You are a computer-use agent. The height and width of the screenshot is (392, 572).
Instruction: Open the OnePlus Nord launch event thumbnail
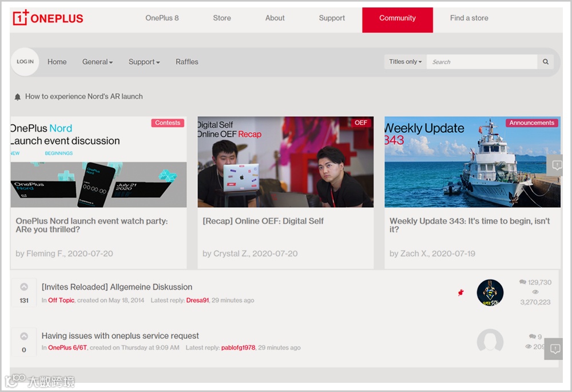coord(98,162)
